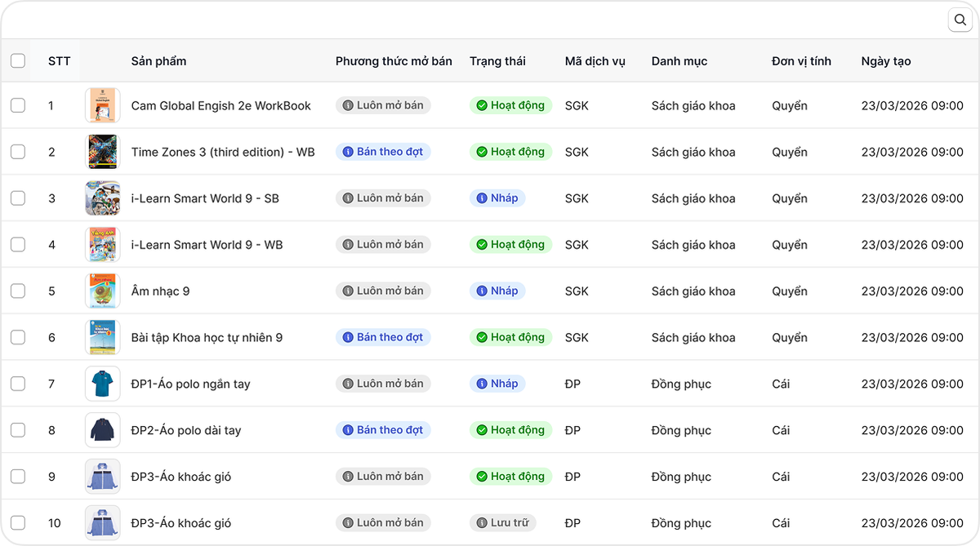Open the Cam Global English 2e WorkBook cover thumbnail
The height and width of the screenshot is (546, 980).
click(103, 105)
